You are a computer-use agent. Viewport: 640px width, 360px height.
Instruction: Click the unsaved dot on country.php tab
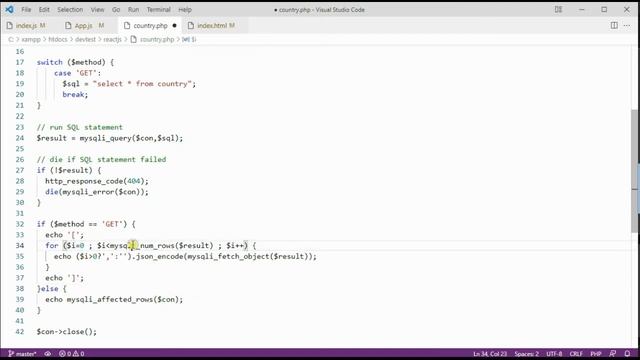(x=174, y=25)
